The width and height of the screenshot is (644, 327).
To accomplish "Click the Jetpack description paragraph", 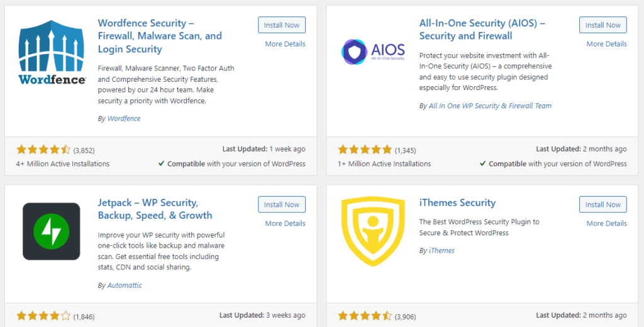I will pos(162,251).
